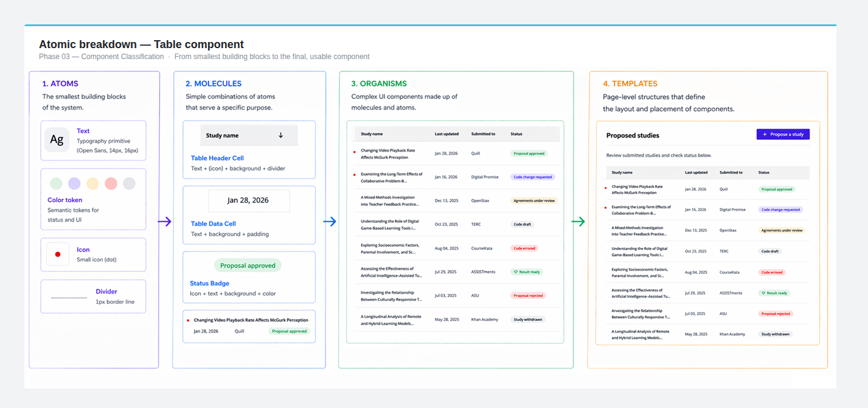The image size is (868, 408).
Task: Click the Proposal rejected badge in Templates
Action: 776,314
